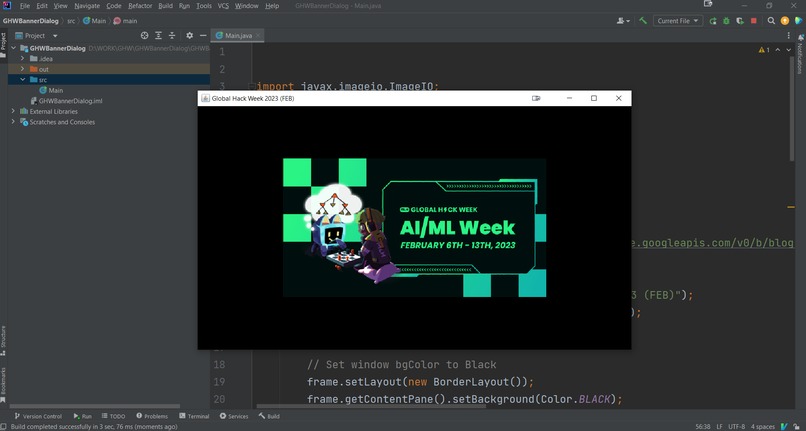This screenshot has width=806, height=431.
Task: Click the Rerun Main icon
Action: (713, 21)
